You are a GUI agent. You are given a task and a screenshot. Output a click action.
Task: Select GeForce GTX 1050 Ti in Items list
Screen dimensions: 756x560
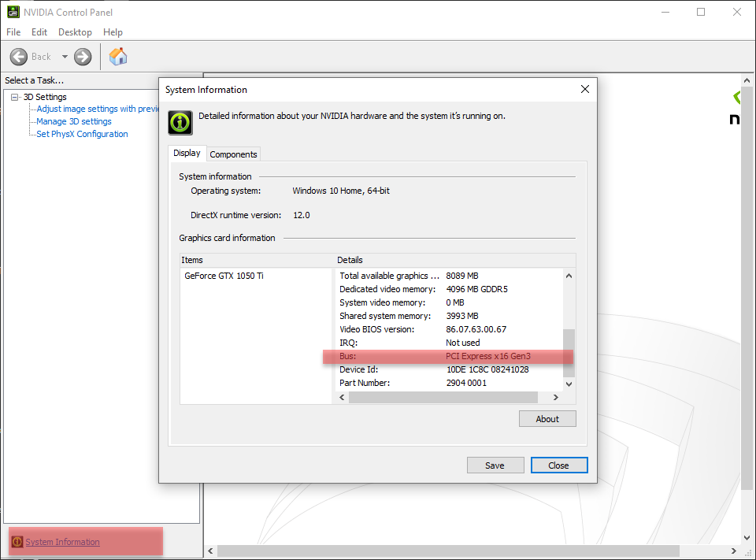[224, 276]
